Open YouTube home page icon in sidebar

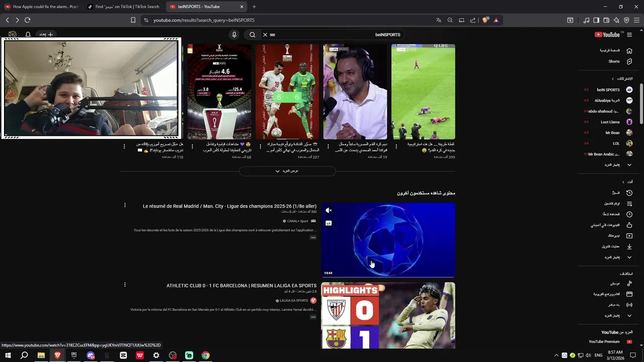pyautogui.click(x=629, y=50)
